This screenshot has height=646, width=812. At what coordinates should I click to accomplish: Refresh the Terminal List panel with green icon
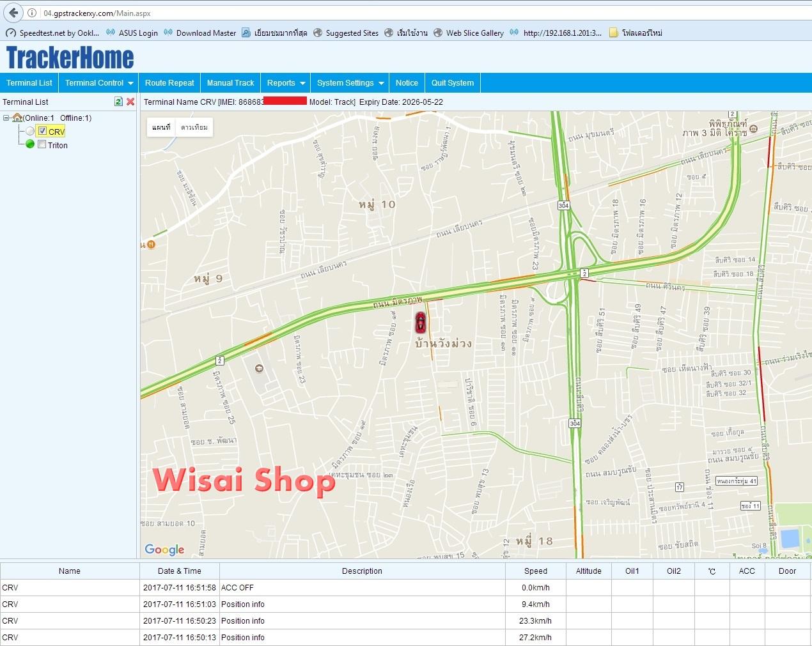[118, 102]
